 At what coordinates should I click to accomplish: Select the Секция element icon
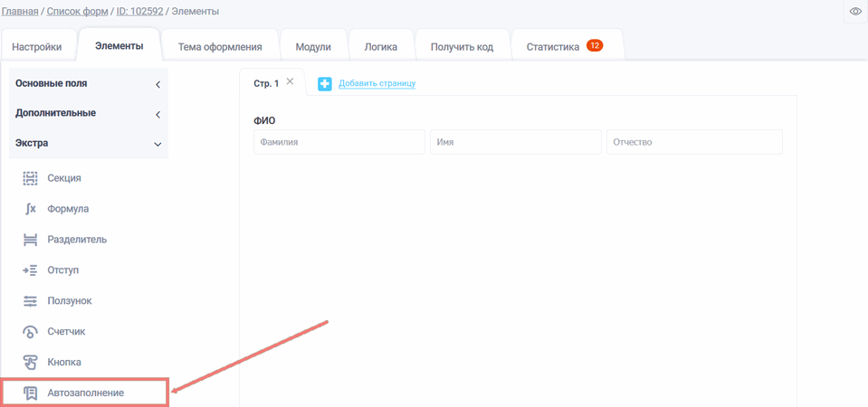coord(30,178)
